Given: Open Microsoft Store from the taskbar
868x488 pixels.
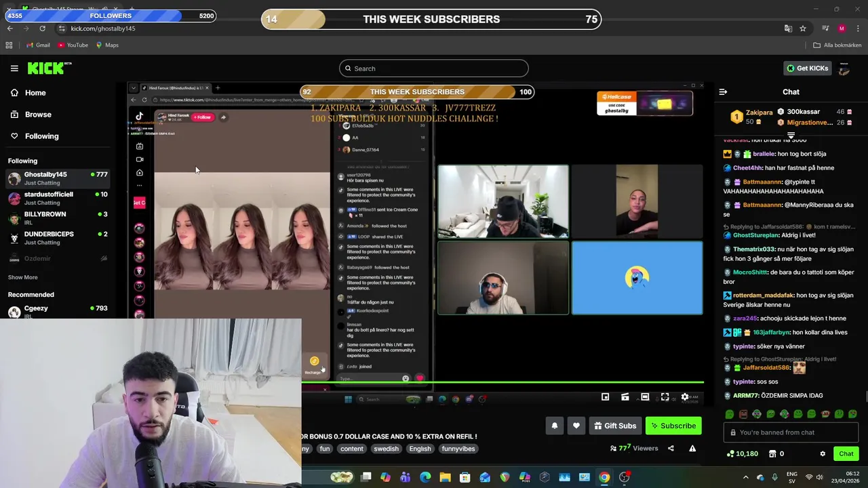Looking at the screenshot, I should click(x=465, y=477).
